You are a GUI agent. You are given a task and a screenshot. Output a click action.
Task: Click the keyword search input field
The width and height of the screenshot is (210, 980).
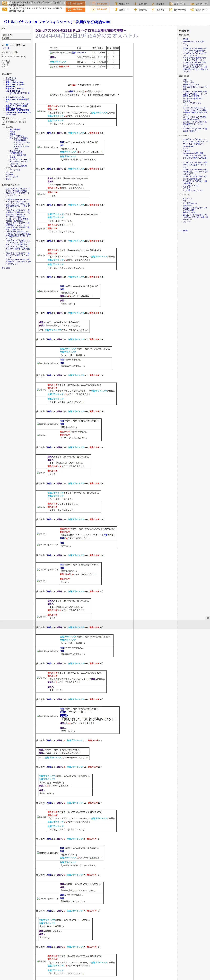coord(16,32)
